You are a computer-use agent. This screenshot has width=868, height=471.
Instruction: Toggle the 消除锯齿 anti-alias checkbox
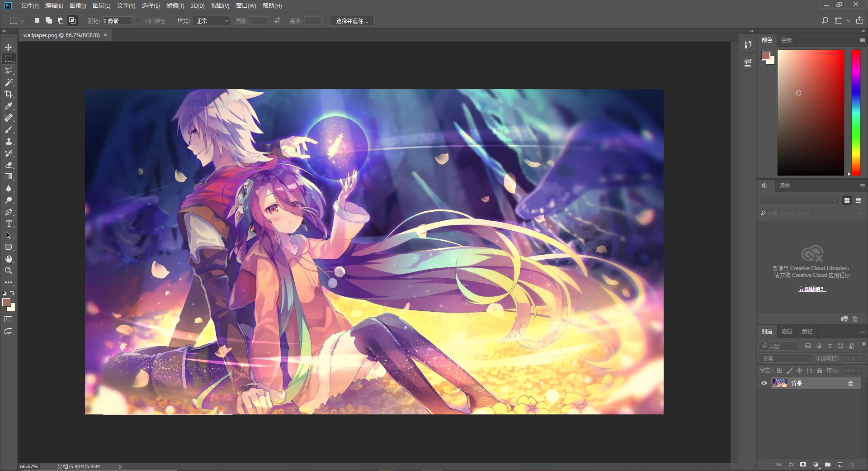[139, 21]
